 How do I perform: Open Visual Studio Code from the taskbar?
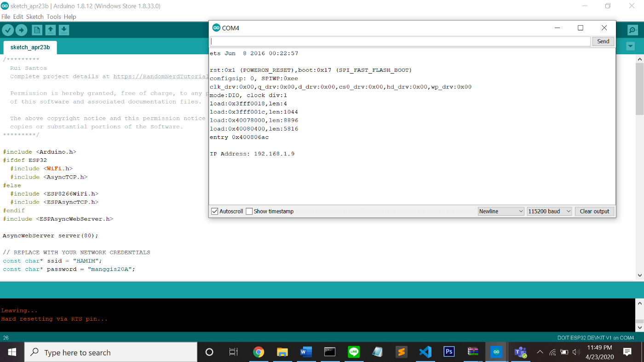coord(425,352)
